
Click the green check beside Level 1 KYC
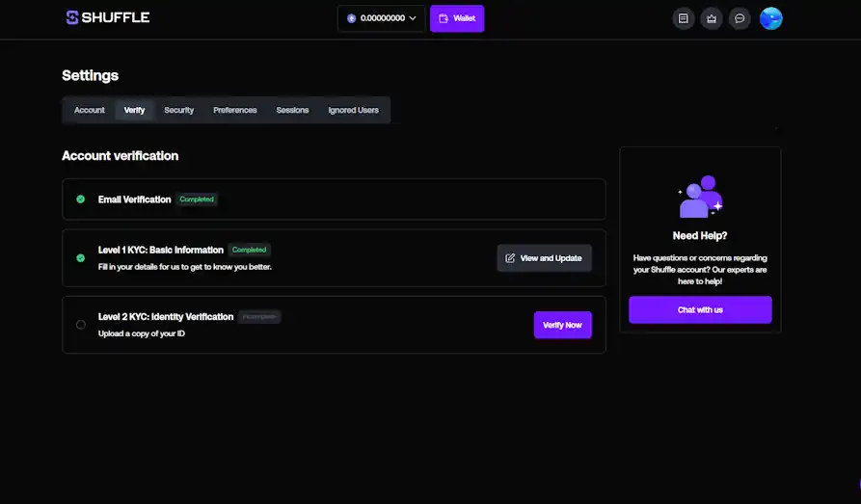tap(81, 257)
